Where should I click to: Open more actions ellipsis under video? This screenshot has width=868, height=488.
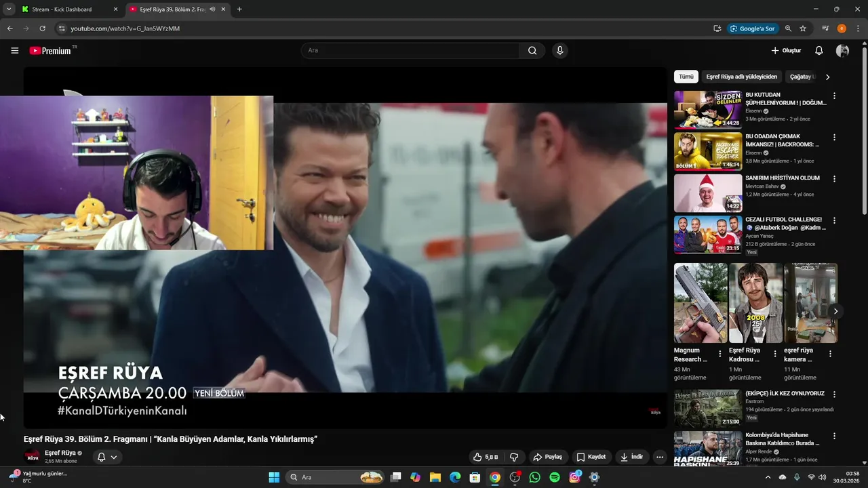click(660, 457)
